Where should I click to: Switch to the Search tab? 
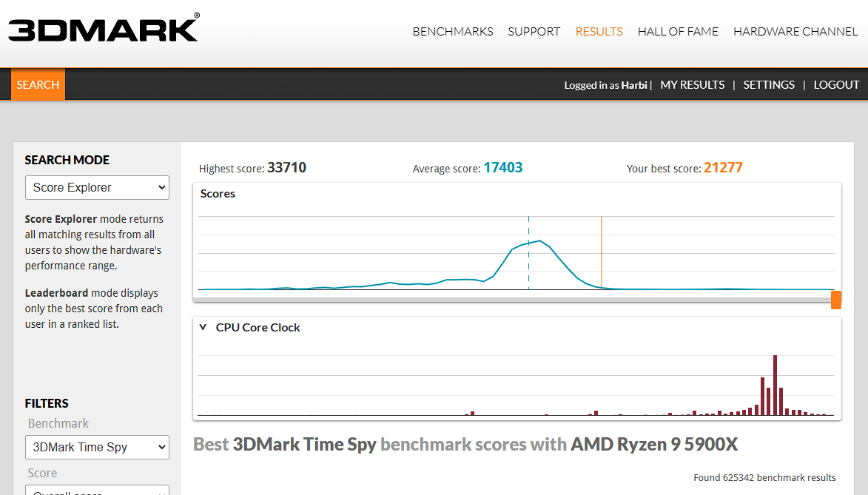coord(38,84)
